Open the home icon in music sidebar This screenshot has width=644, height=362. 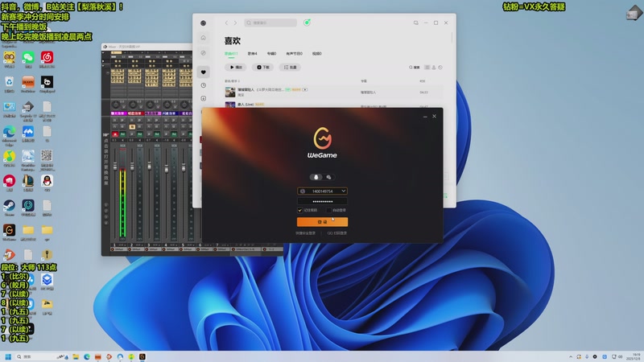(204, 38)
